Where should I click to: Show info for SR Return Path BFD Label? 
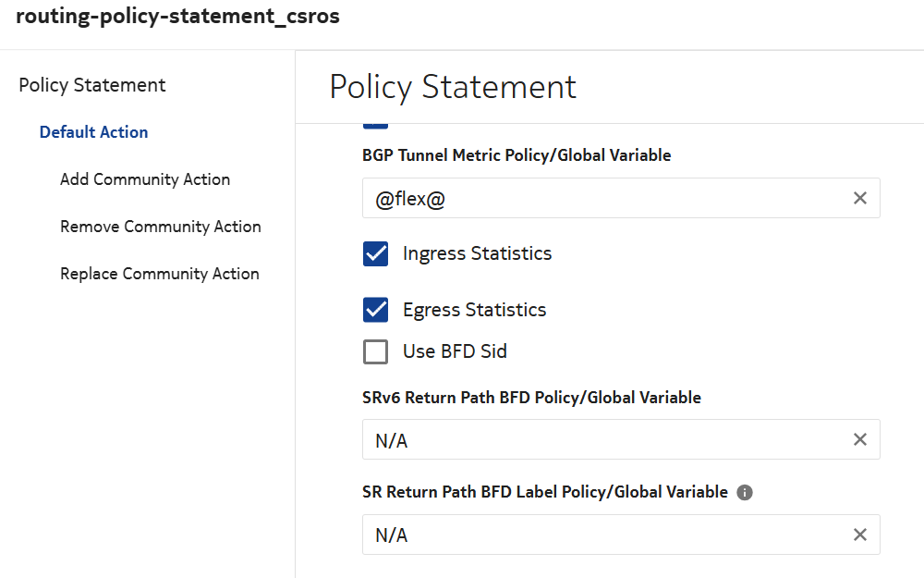[x=745, y=493]
